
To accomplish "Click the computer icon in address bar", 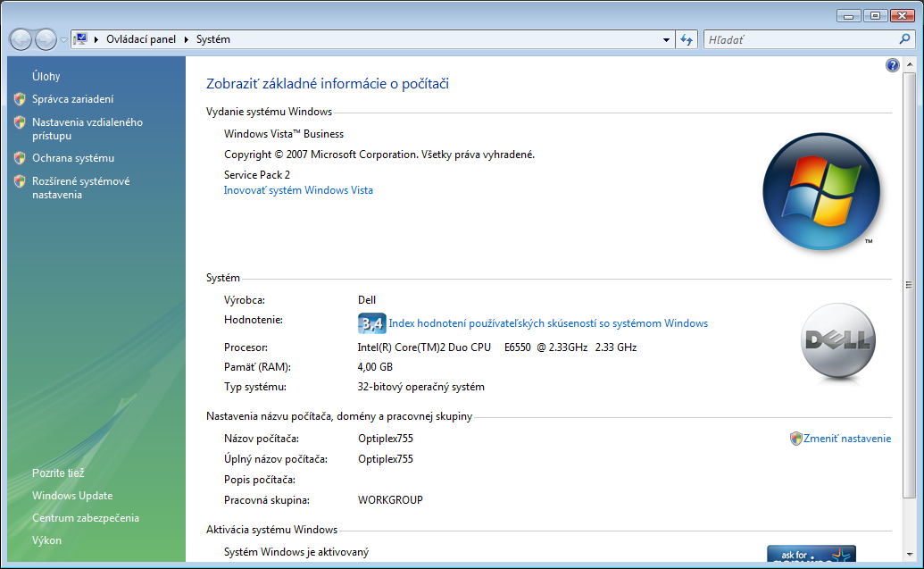I will tap(80, 39).
